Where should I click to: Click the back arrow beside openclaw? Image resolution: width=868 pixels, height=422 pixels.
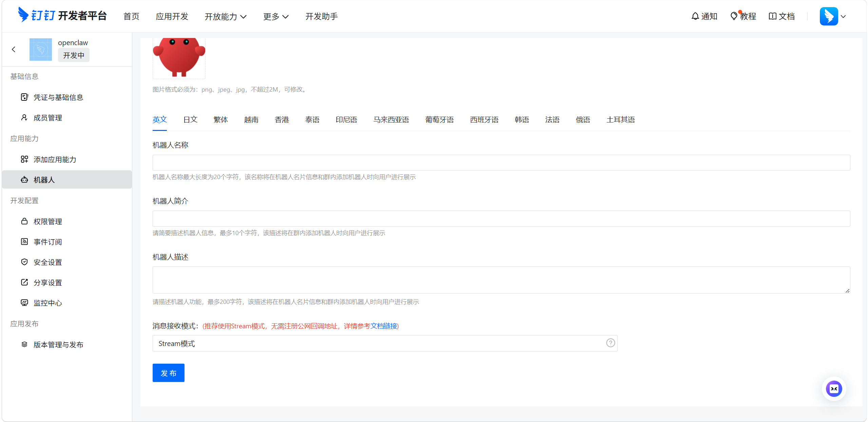point(14,50)
